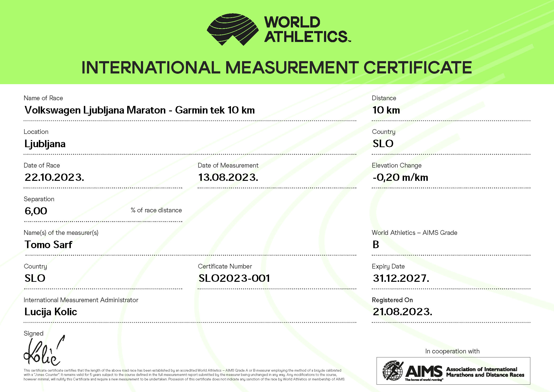The image size is (554, 392).
Task: Click the Registered On date 21.08.2023
Action: point(402,312)
